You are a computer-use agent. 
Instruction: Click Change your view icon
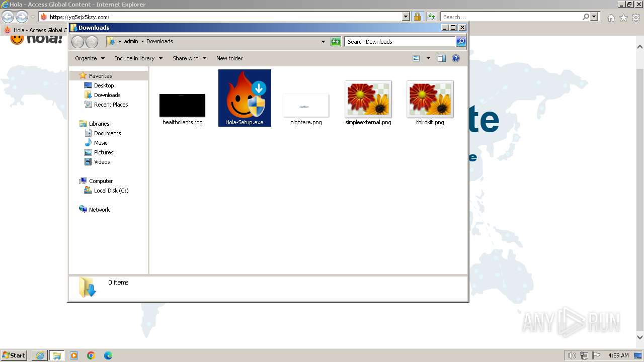416,58
